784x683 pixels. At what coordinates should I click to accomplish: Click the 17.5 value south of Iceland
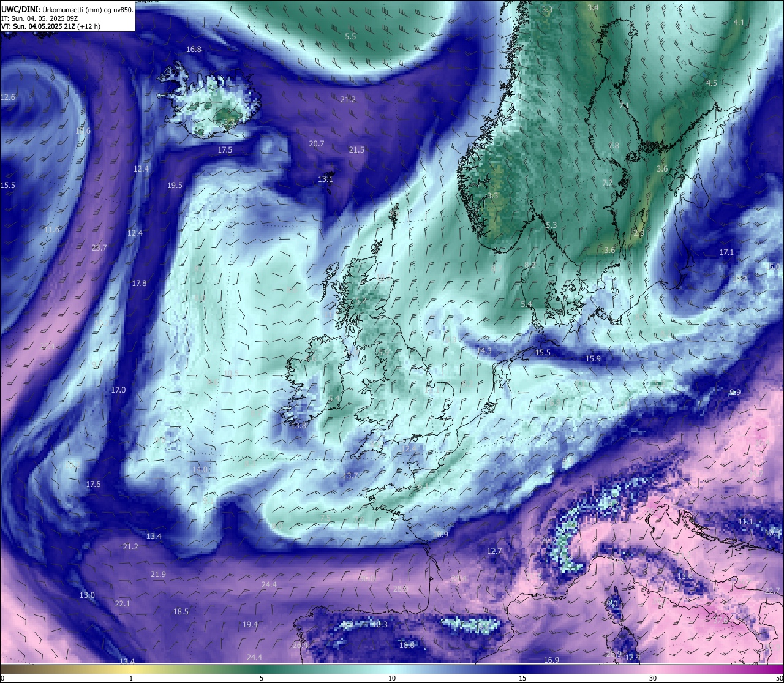point(225,149)
